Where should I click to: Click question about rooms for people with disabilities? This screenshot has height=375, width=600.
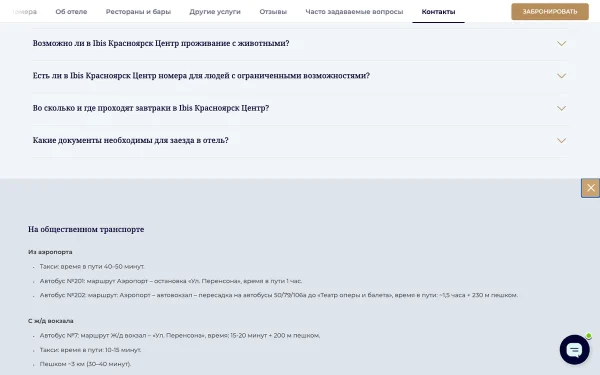pyautogui.click(x=201, y=76)
